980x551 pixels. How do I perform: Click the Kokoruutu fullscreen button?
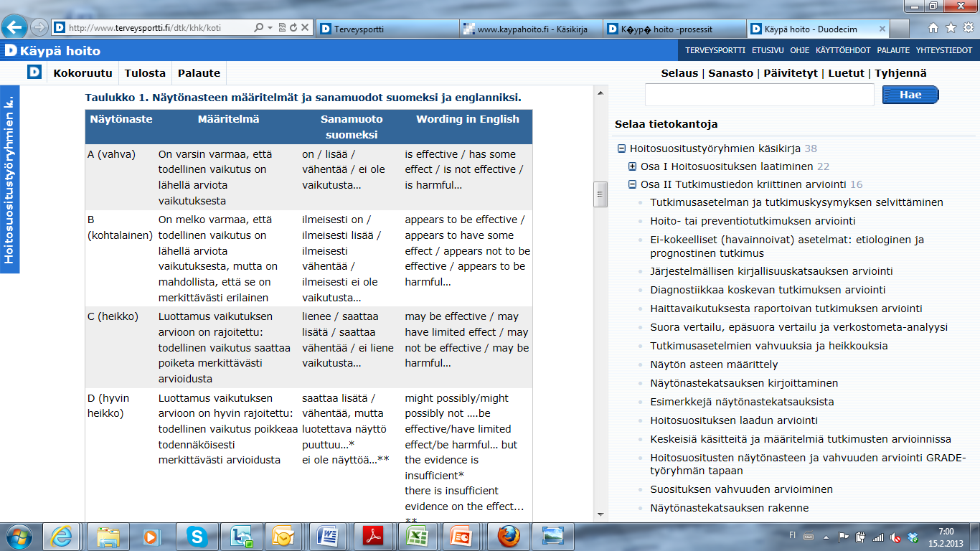tap(83, 72)
